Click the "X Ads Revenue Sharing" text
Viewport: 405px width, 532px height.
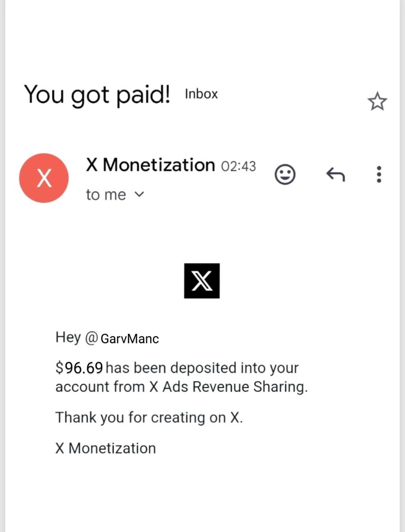pyautogui.click(x=228, y=387)
